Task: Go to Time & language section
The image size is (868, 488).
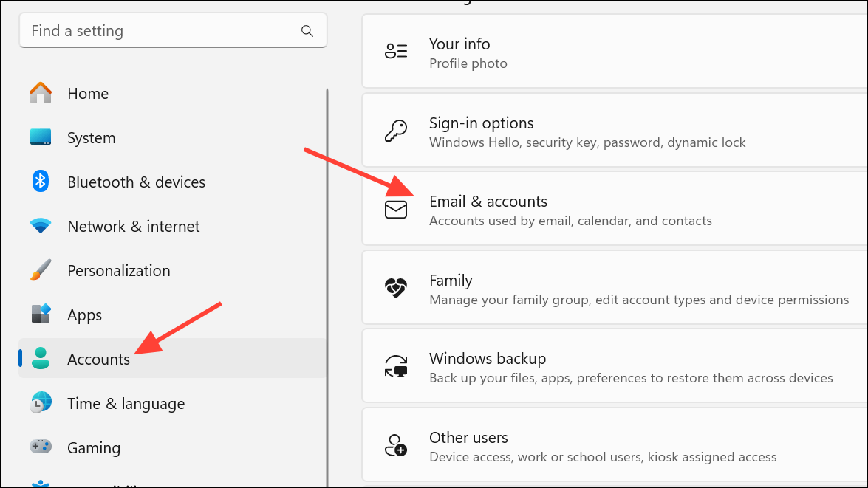Action: (126, 403)
